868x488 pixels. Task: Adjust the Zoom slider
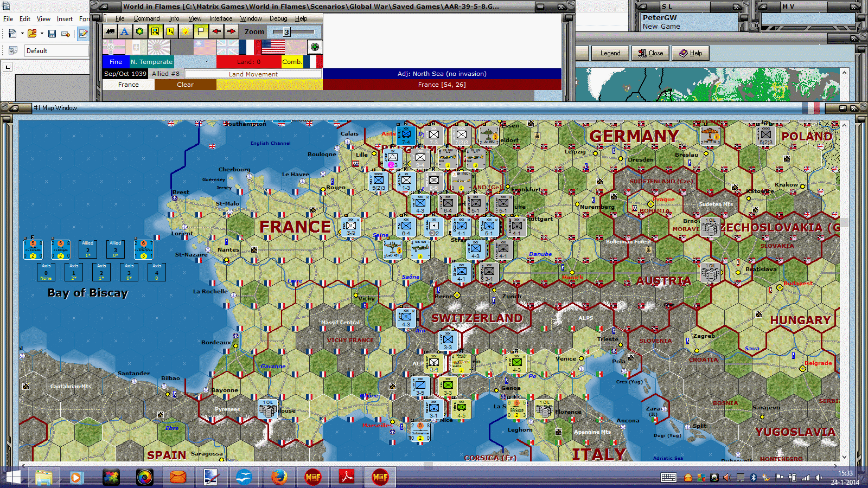288,31
